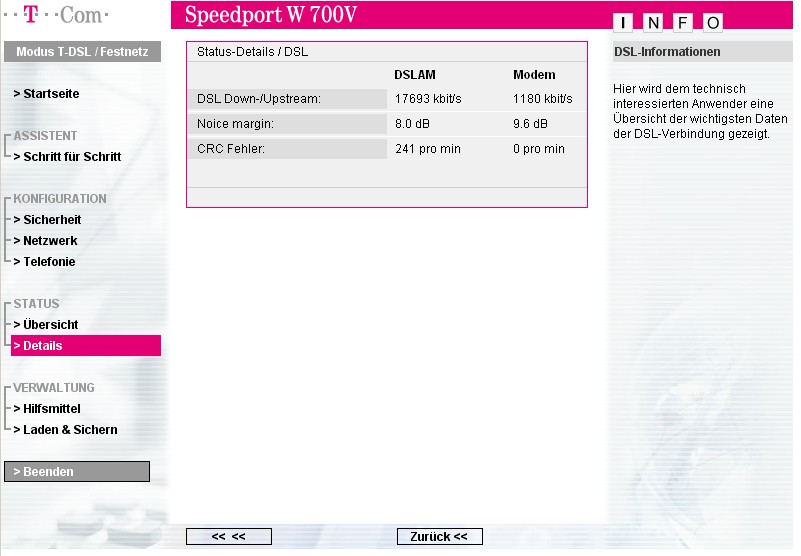Viewport: 801px width, 556px height.
Task: Click the VERWALTUNG section label
Action: [54, 387]
